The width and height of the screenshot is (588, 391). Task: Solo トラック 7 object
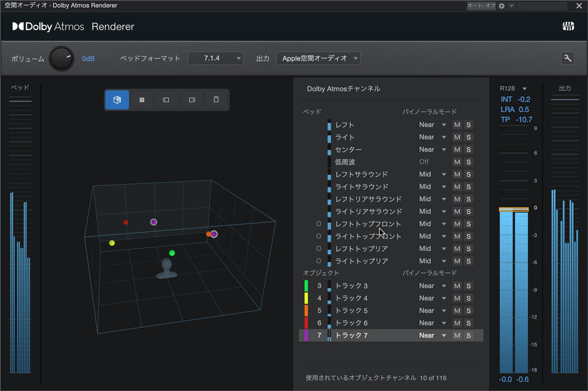pos(468,336)
